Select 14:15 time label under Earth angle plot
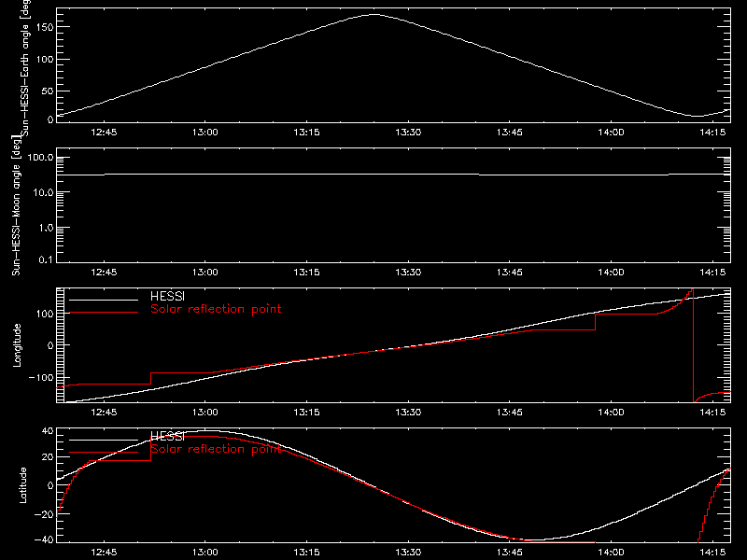747x560 pixels. click(712, 132)
